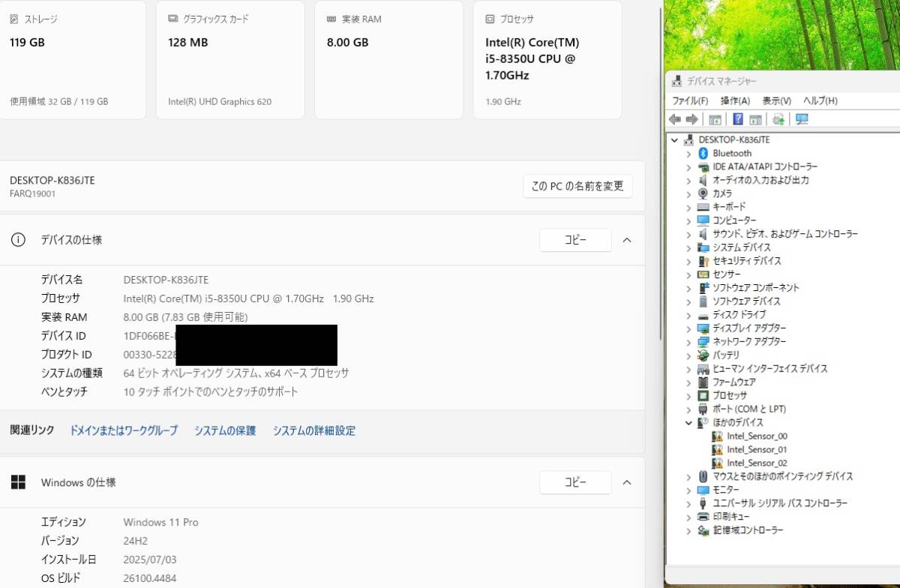
Task: Click the Back arrow in Device Manager toolbar
Action: 674,119
